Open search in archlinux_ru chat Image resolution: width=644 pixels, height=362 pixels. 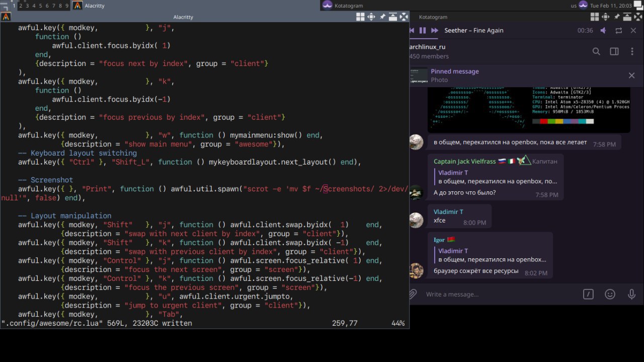(596, 51)
